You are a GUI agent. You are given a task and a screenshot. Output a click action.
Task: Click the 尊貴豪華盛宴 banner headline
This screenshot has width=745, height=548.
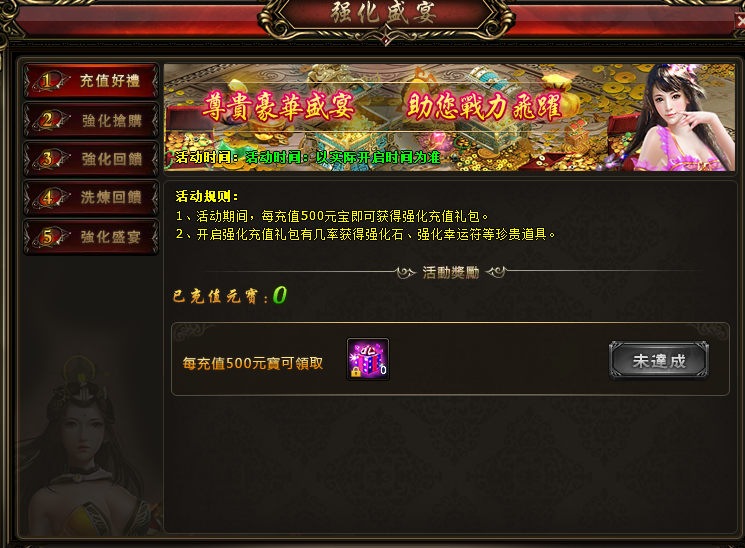[x=278, y=106]
